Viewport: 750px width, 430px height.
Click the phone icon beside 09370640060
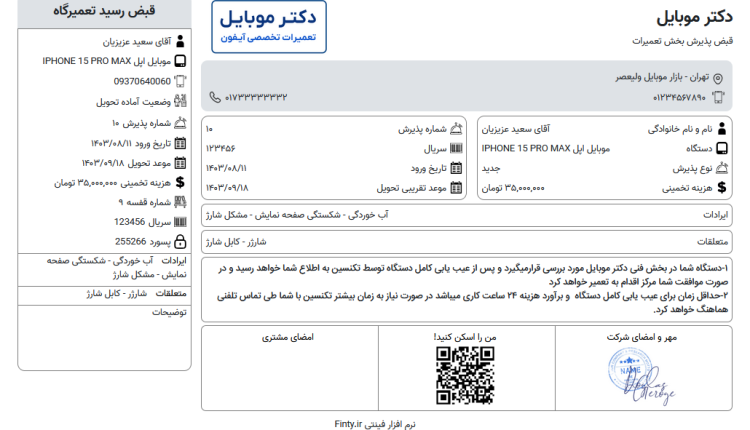point(181,81)
